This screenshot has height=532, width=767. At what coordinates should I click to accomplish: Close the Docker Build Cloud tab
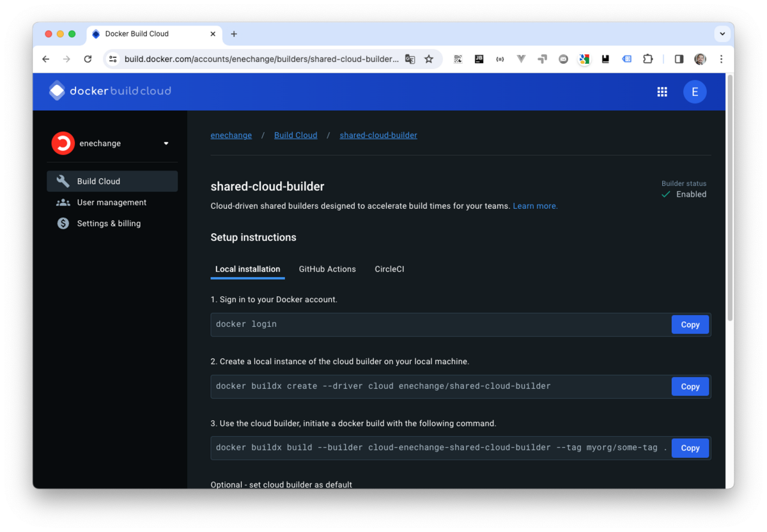click(x=212, y=34)
